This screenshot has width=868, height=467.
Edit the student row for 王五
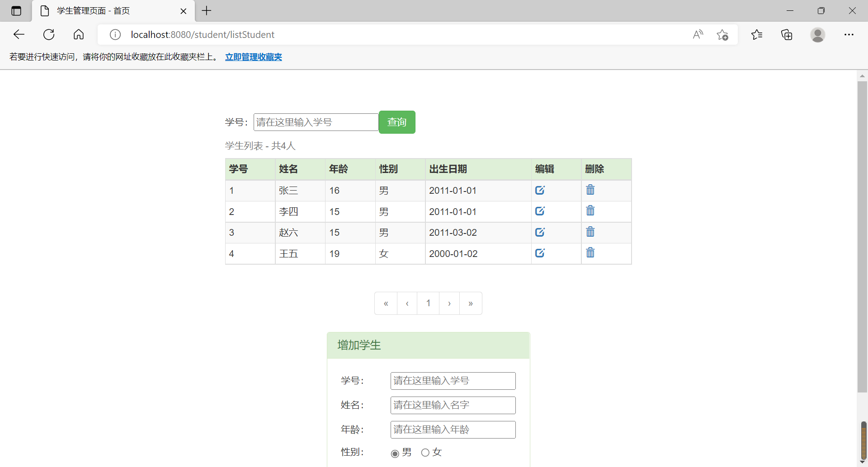(x=540, y=253)
